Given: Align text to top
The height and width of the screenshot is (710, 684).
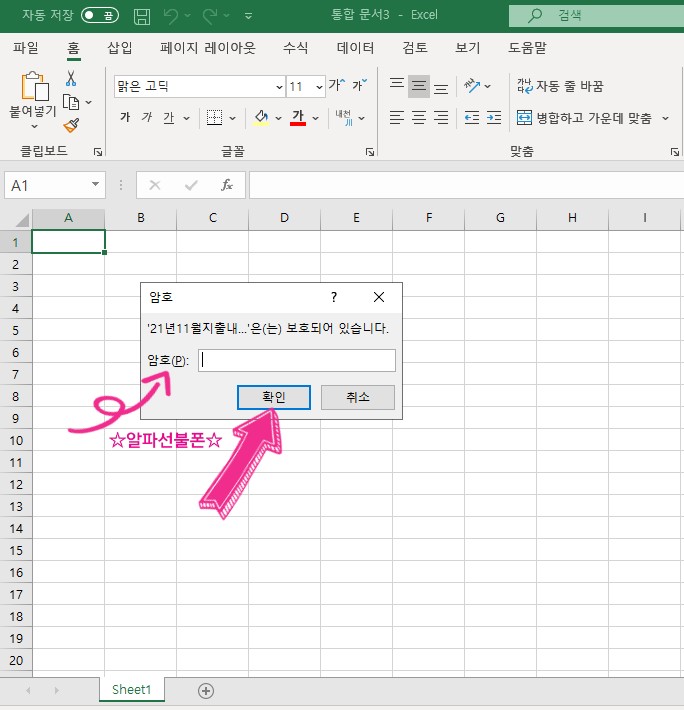Looking at the screenshot, I should pos(397,85).
